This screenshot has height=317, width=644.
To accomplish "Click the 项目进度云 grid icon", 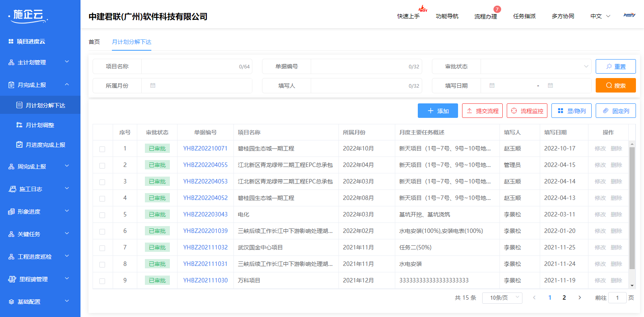I will point(11,41).
